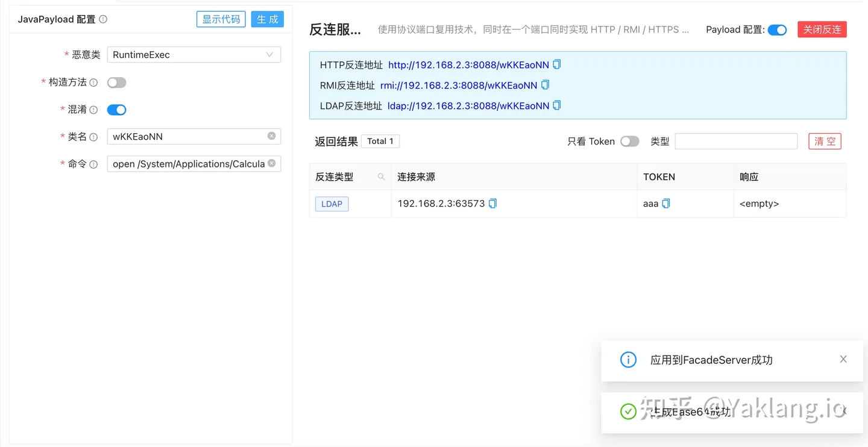Open the 恶意类 RuntimeExec dropdown
The width and height of the screenshot is (868, 447).
(194, 55)
